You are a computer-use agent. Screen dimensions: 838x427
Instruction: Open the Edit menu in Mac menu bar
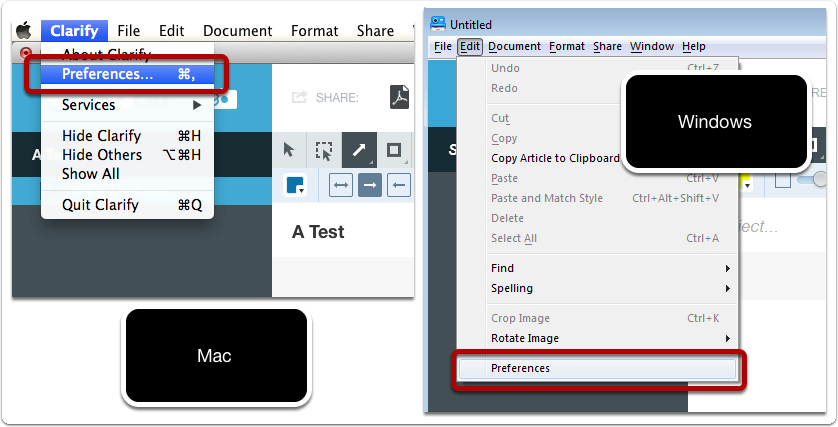172,30
